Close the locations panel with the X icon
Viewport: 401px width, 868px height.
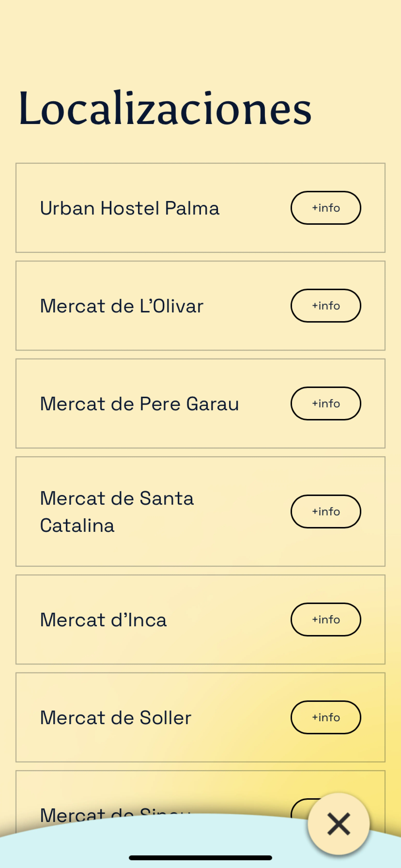tap(338, 824)
